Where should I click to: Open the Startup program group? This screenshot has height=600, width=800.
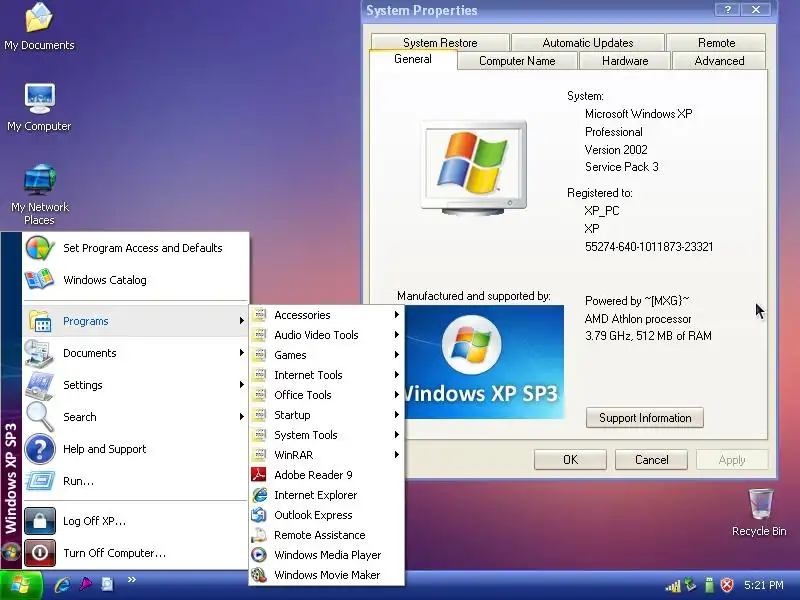click(327, 415)
